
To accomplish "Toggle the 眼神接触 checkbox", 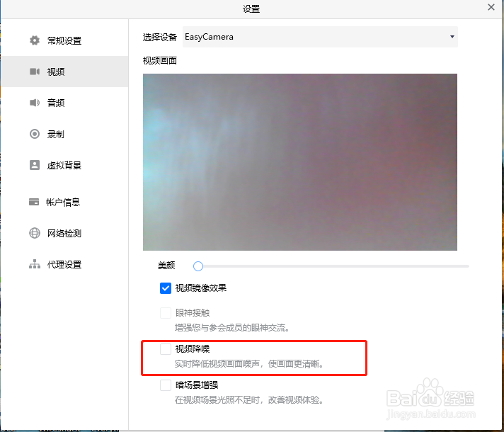I will point(166,312).
